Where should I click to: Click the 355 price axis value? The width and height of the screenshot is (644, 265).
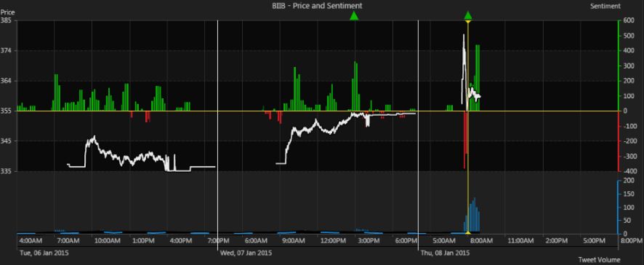tap(6, 111)
